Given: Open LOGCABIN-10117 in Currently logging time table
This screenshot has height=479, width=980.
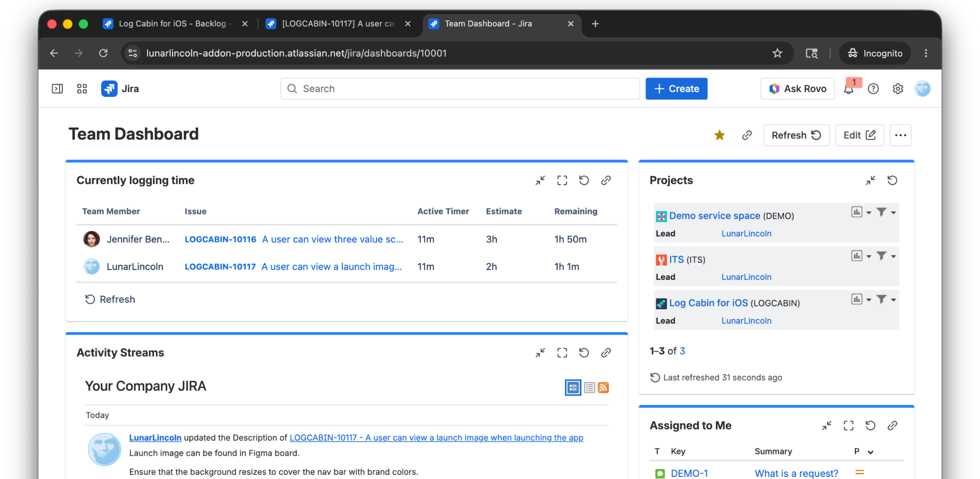Looking at the screenshot, I should (220, 267).
